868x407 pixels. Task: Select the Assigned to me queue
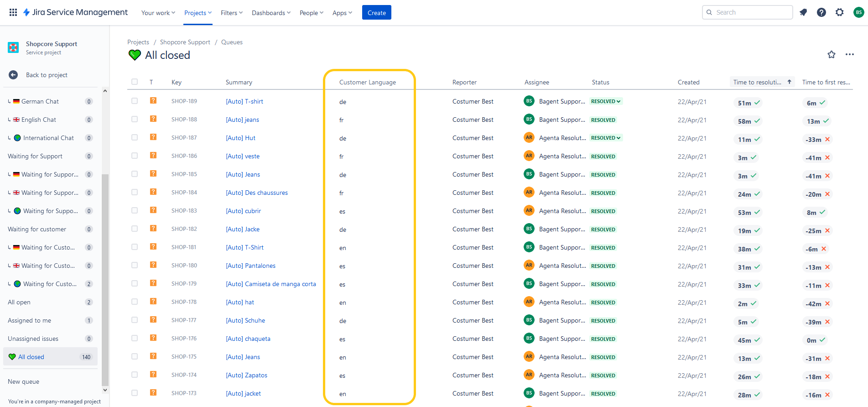50,320
